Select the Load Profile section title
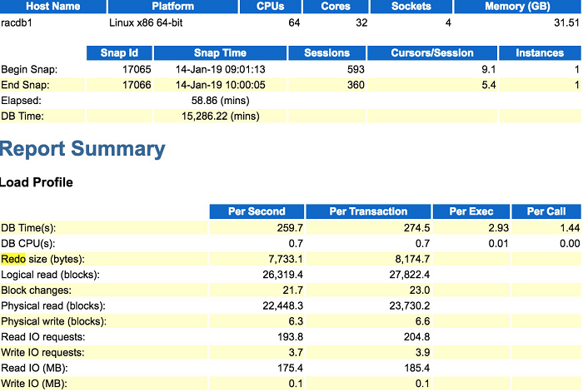This screenshot has width=583, height=392. [x=36, y=182]
